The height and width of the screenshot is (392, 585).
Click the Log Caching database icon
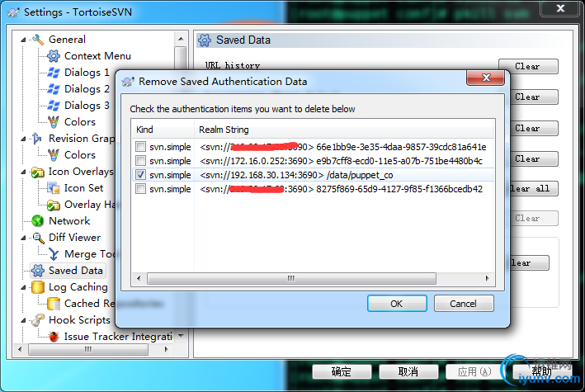pyautogui.click(x=38, y=287)
